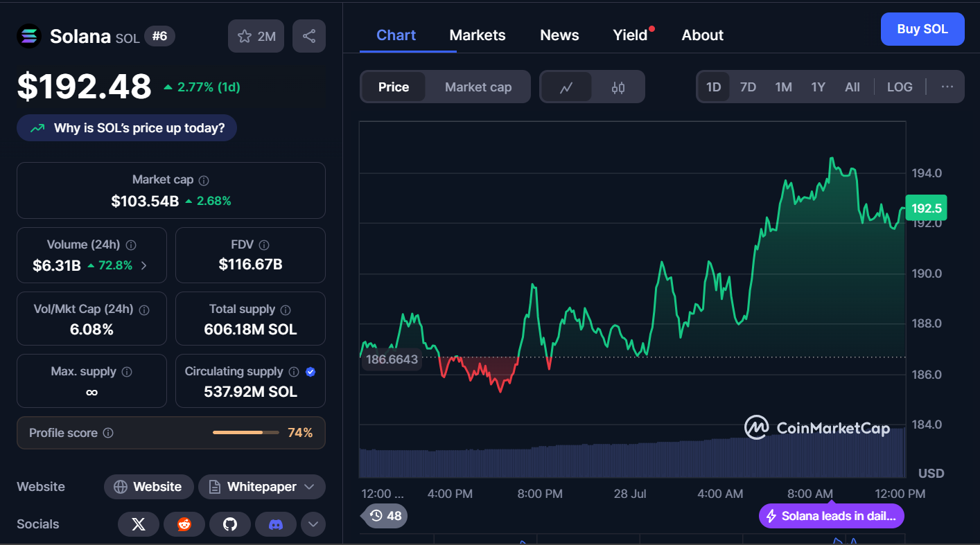980x545 pixels.
Task: Expand Volume (24h) details arrow
Action: 143,265
